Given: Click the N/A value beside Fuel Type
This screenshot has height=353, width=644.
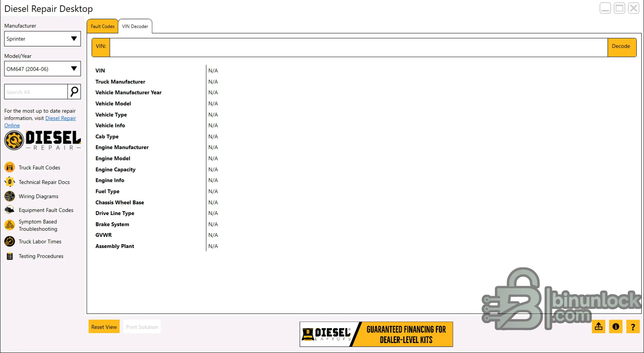Looking at the screenshot, I should click(x=213, y=191).
